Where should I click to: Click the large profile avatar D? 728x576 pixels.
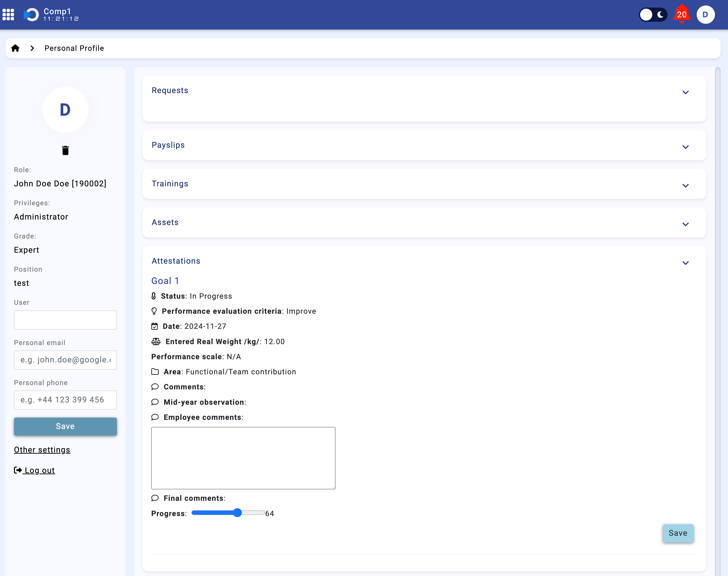pos(65,110)
